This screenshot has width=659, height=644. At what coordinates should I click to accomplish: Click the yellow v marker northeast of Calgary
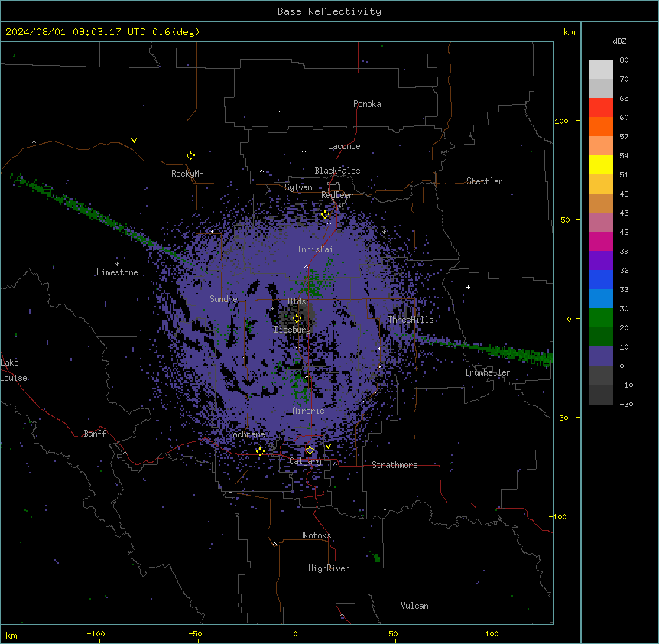(x=328, y=447)
